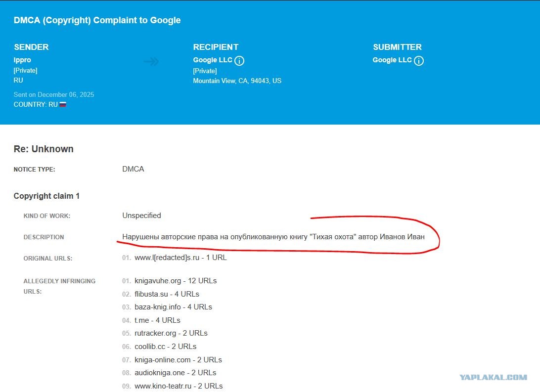Click the rutracker.org - 2 URLs entry
540x392 pixels.
171,333
